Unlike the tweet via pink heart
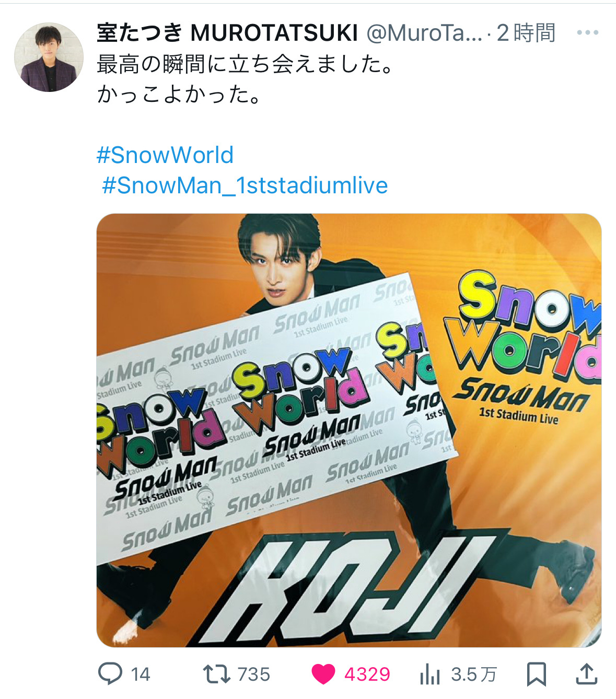This screenshot has height=699, width=616. click(x=323, y=674)
